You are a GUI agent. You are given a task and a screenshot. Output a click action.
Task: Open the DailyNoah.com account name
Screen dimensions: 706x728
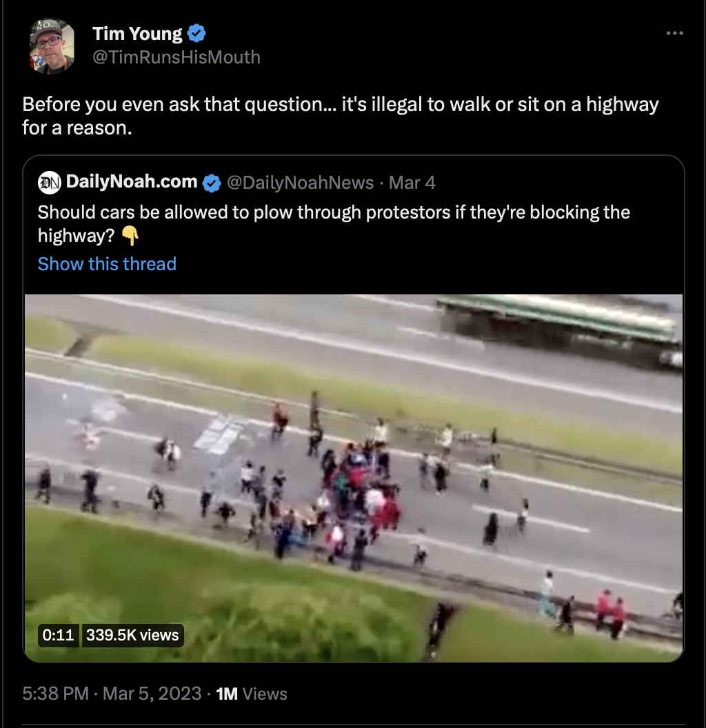point(132,181)
